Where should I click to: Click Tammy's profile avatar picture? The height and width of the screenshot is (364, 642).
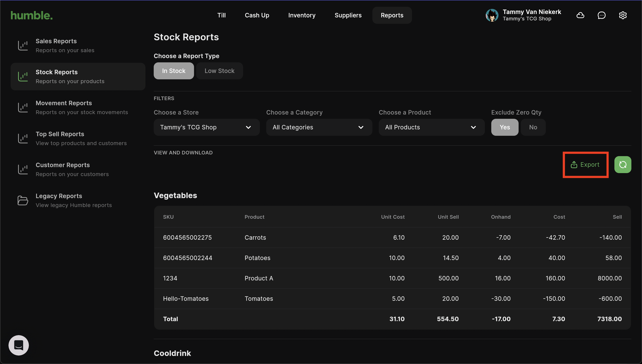pos(492,15)
